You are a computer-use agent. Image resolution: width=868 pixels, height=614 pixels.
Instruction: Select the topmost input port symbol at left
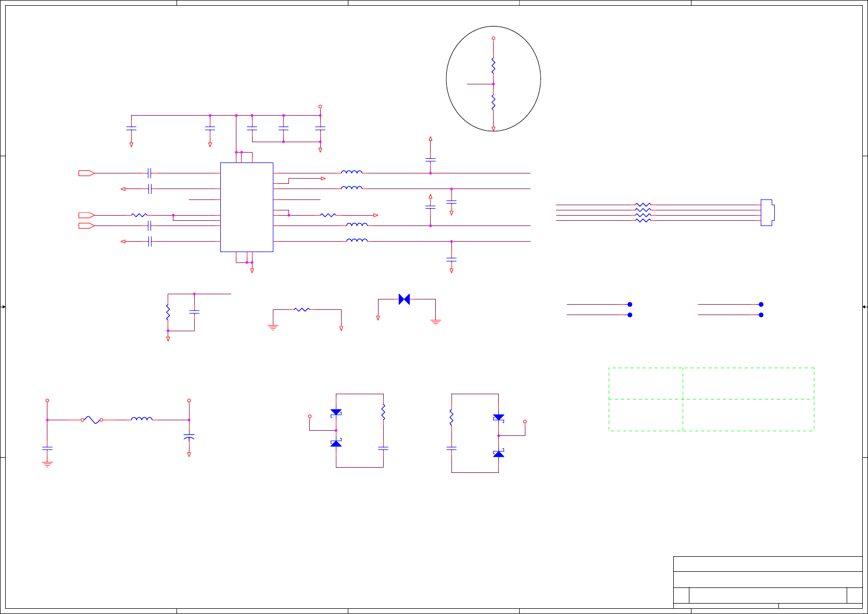86,173
